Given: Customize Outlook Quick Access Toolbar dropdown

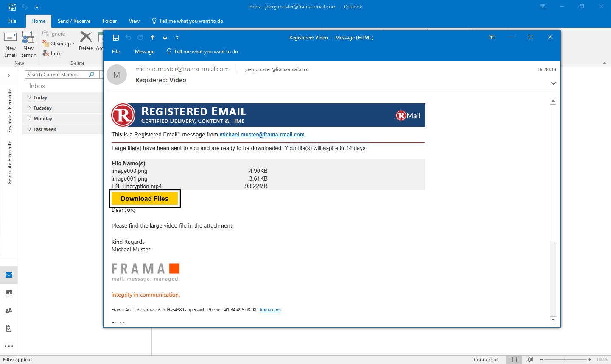Looking at the screenshot, I should point(36,7).
